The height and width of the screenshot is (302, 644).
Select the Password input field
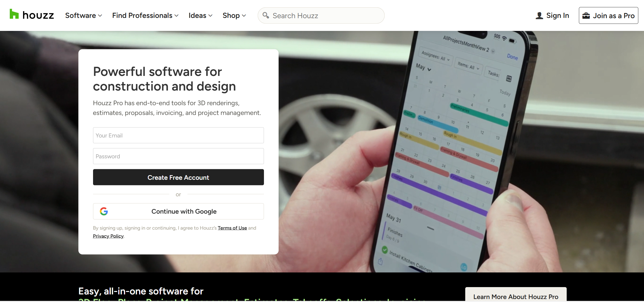click(178, 156)
